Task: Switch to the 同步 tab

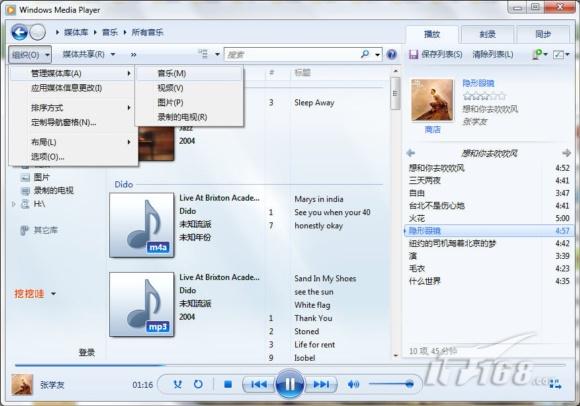Action: (543, 34)
